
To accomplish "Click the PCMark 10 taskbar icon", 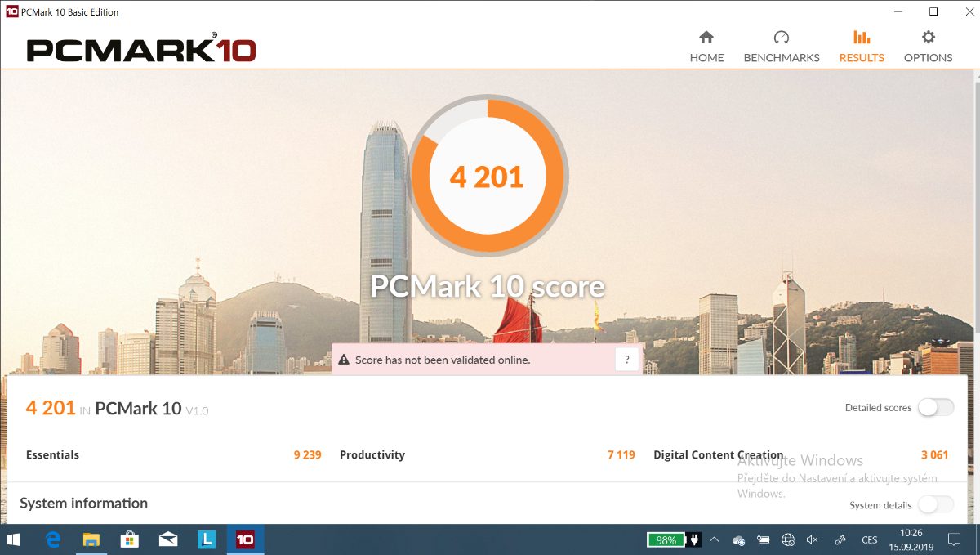I will pyautogui.click(x=245, y=539).
